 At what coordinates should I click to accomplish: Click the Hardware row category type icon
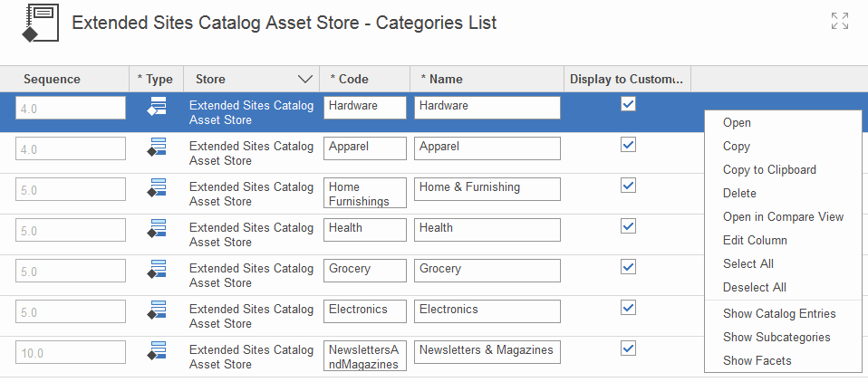(x=157, y=107)
